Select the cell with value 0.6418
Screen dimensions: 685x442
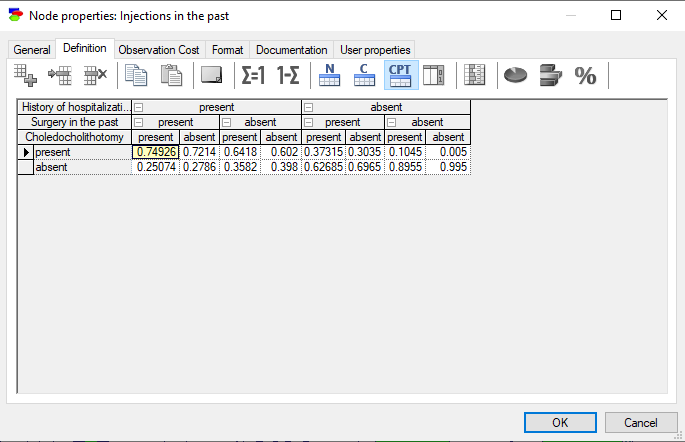click(x=240, y=152)
